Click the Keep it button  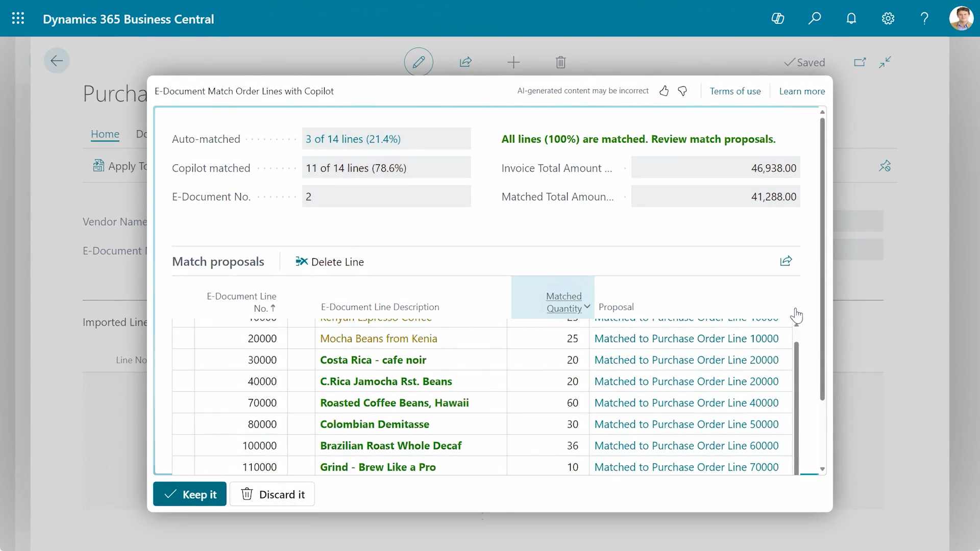coord(189,494)
